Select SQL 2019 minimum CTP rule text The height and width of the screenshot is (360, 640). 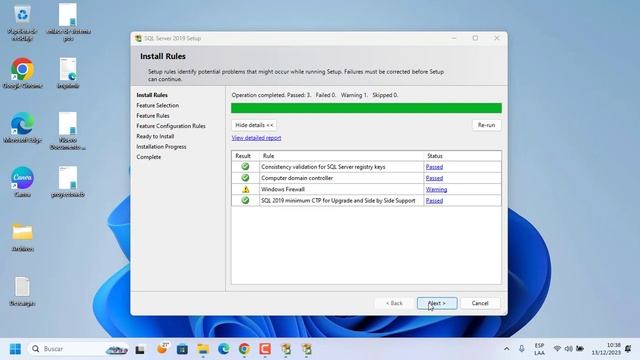pos(338,201)
